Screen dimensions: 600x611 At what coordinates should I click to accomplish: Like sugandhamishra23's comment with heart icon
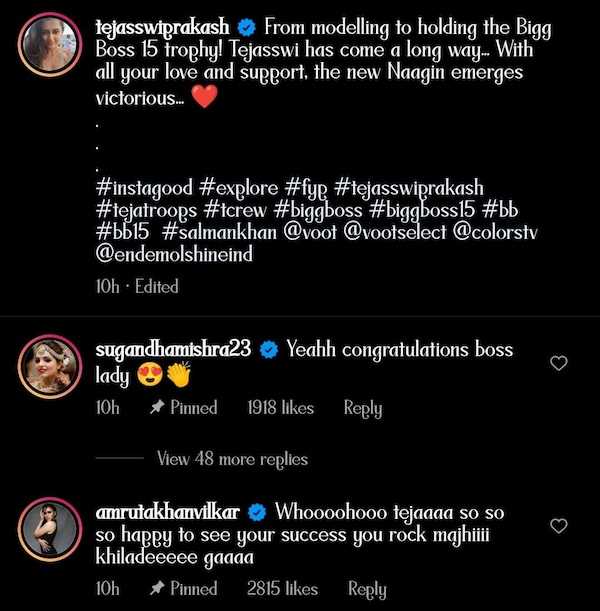coord(559,363)
